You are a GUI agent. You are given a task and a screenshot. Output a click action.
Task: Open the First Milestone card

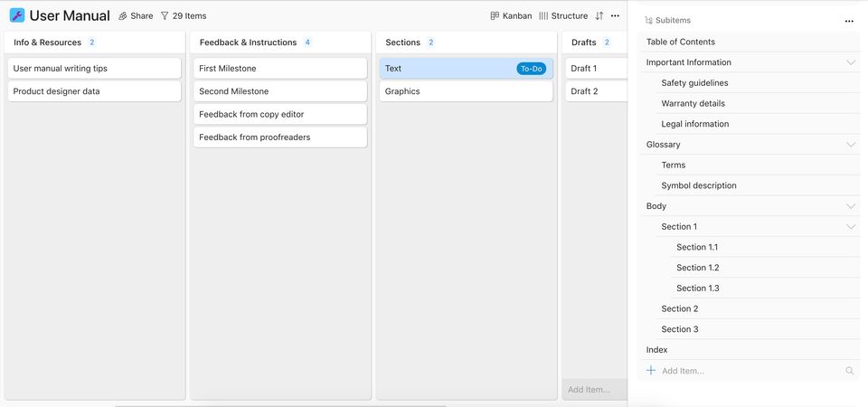[279, 69]
